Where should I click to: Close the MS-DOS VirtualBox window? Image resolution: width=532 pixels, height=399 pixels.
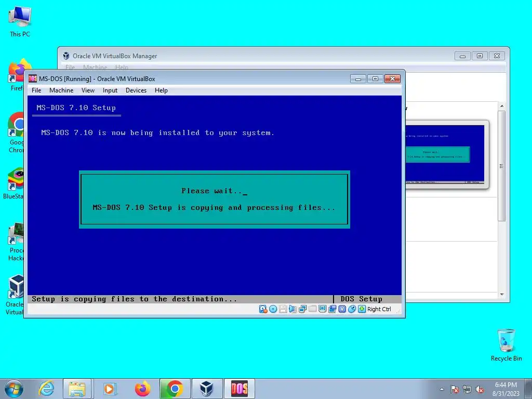pos(392,79)
